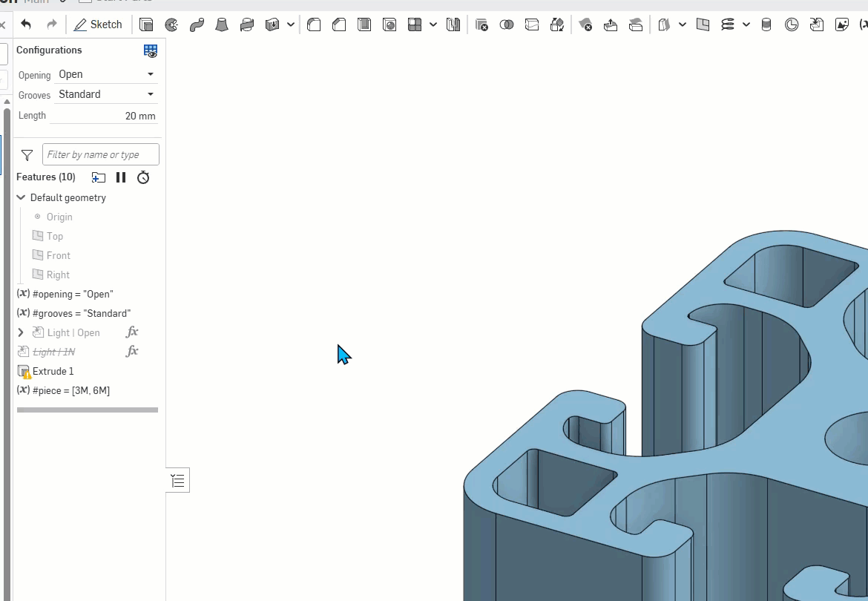Add a new folder to Features list
This screenshot has height=601, width=868.
click(x=99, y=177)
